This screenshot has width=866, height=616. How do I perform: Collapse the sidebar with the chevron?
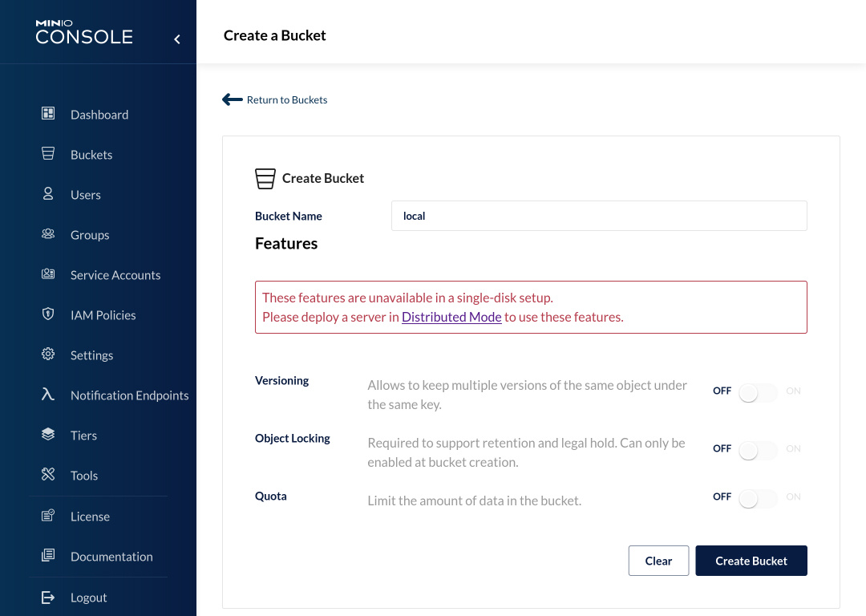pos(177,39)
